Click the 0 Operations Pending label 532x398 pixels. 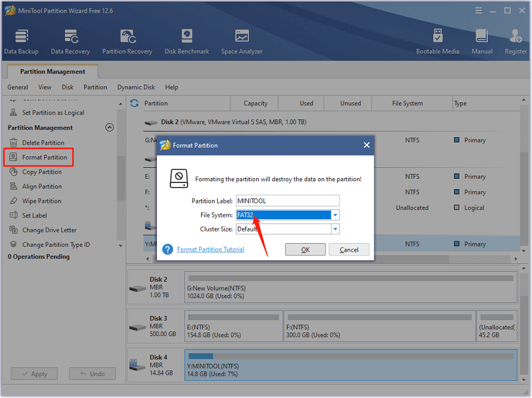39,257
